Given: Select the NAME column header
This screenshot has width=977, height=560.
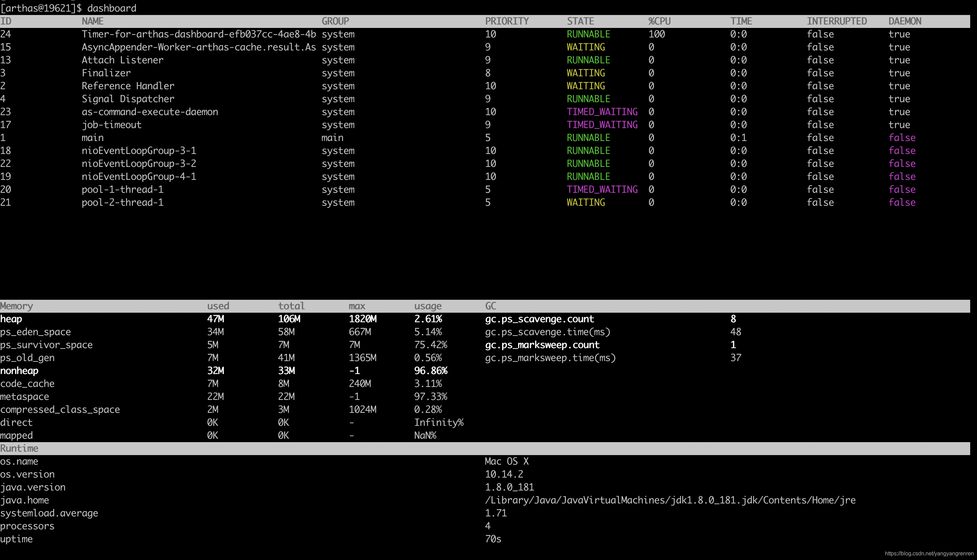Looking at the screenshot, I should [93, 21].
